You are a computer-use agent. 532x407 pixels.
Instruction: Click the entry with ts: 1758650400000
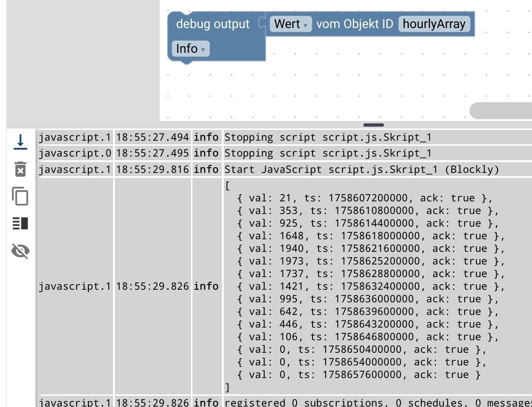362,350
